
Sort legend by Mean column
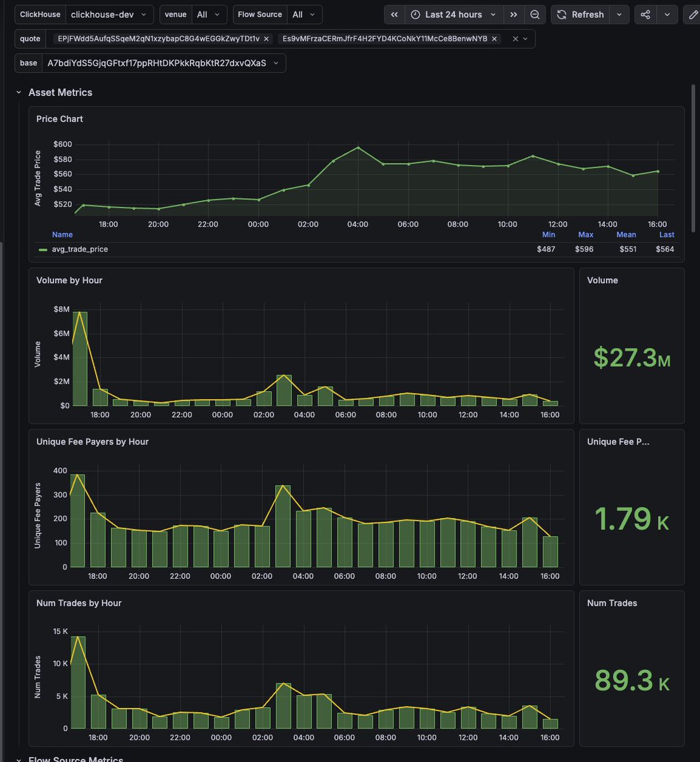pos(626,234)
